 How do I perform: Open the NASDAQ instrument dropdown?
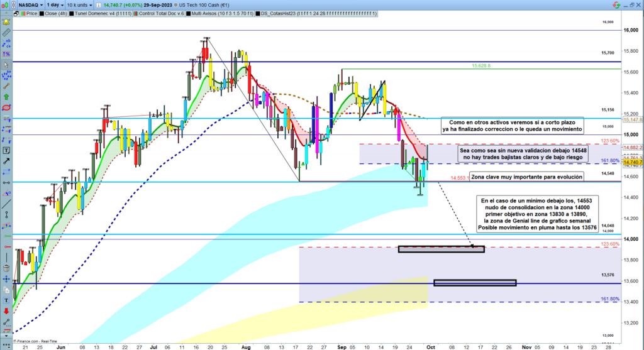(x=31, y=4)
